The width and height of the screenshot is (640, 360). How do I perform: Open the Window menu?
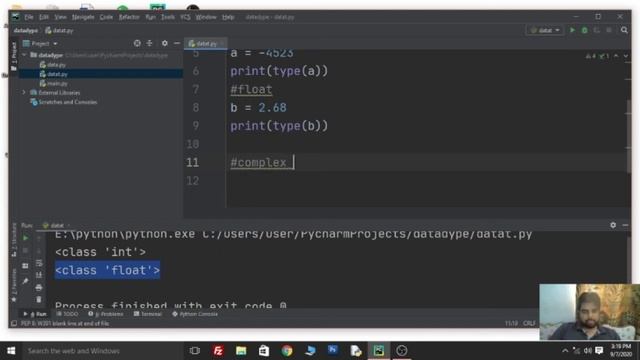pos(206,17)
